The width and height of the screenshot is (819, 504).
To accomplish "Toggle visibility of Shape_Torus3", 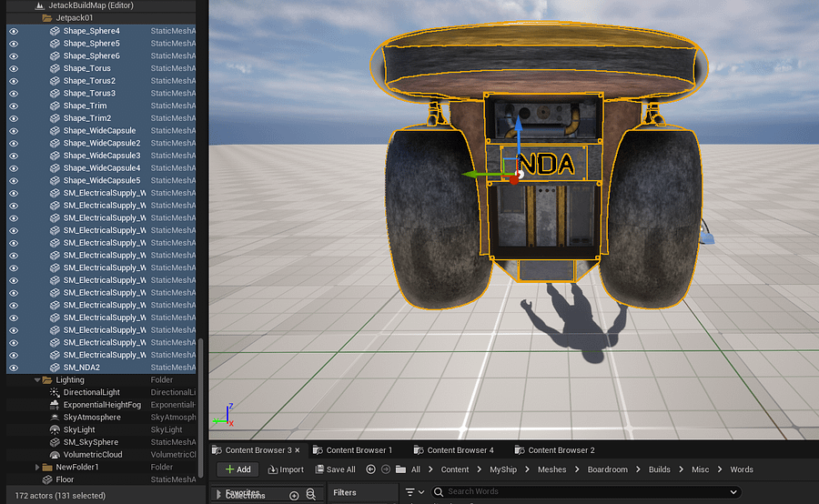I will pyautogui.click(x=14, y=94).
